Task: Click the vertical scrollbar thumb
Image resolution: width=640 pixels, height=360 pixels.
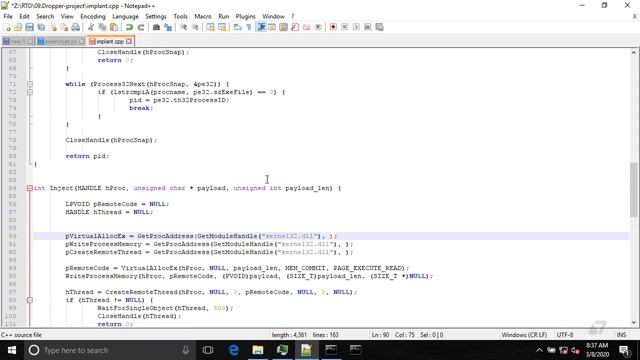Action: 633,190
